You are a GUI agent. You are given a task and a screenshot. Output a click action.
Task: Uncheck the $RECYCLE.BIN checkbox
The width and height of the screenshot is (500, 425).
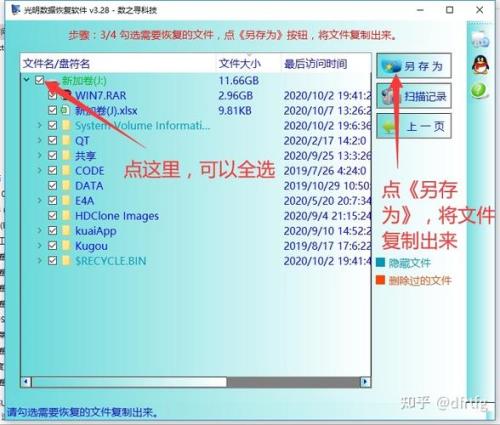(x=52, y=261)
